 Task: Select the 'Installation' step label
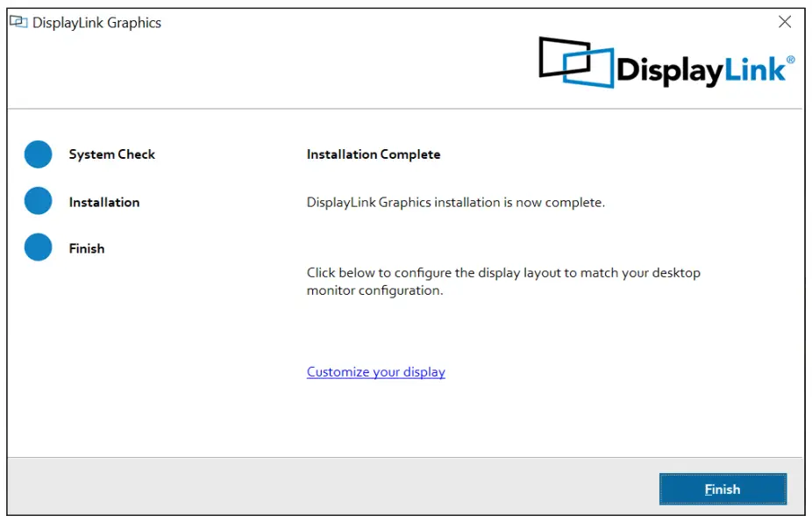pos(103,202)
